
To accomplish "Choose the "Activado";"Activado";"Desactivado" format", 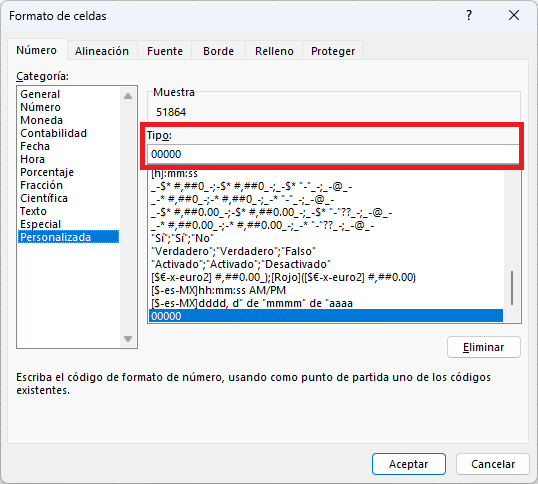I will tap(326, 264).
